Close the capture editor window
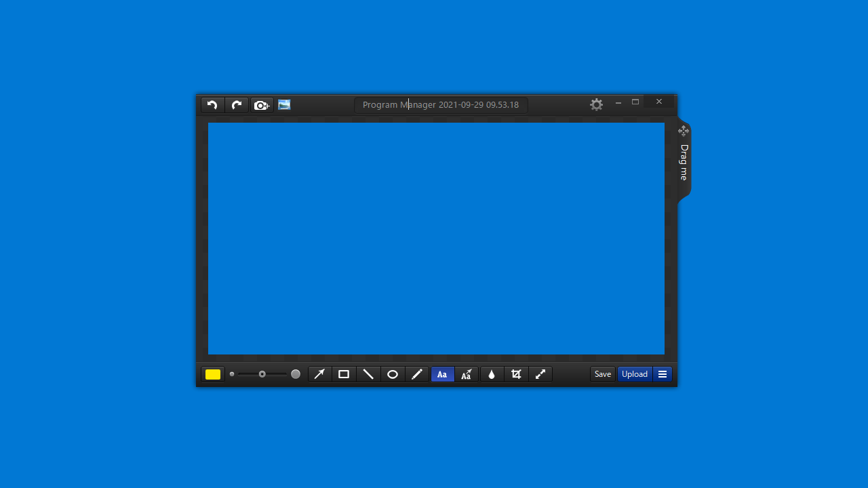 659,102
